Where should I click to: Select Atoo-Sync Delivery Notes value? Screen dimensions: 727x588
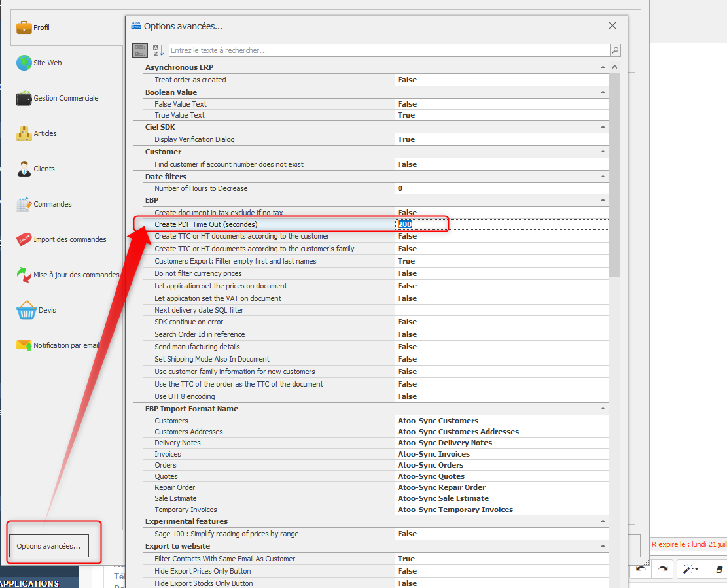502,443
